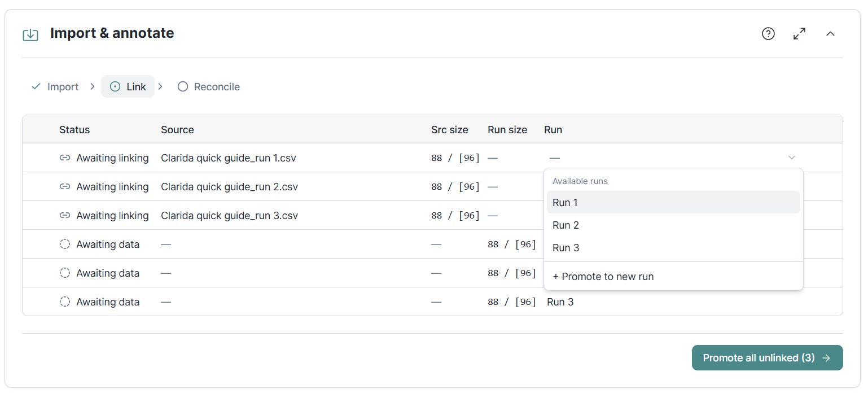The image size is (868, 393).
Task: Select Clarida quick guide_run 2.csv source
Action: (229, 187)
